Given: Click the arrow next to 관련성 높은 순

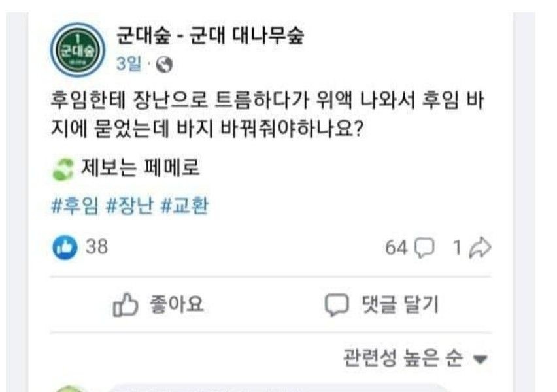Looking at the screenshot, I should (481, 359).
